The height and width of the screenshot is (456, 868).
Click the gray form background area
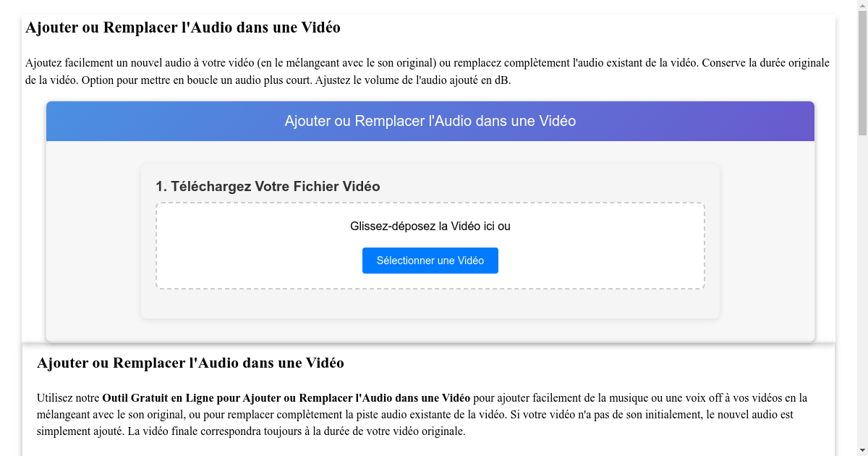87,239
